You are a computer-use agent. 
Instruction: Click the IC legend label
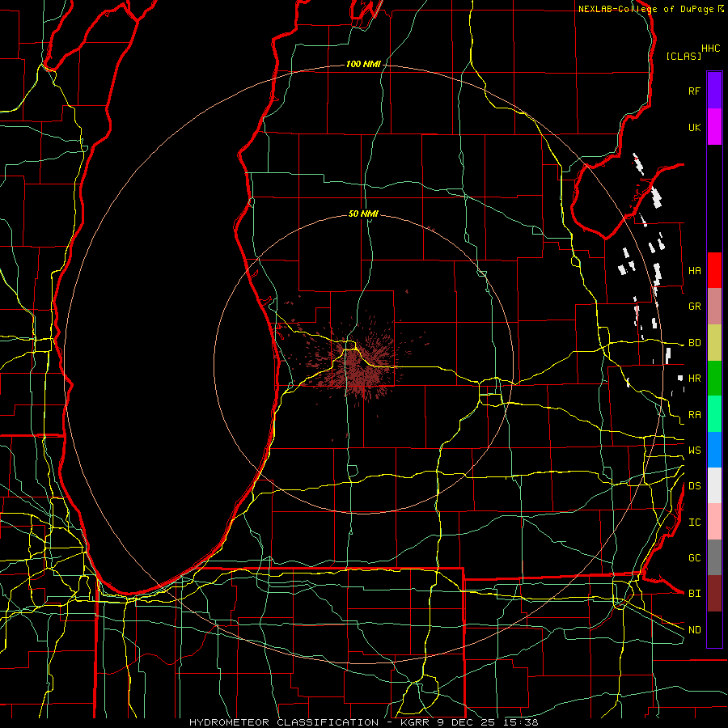[694, 523]
